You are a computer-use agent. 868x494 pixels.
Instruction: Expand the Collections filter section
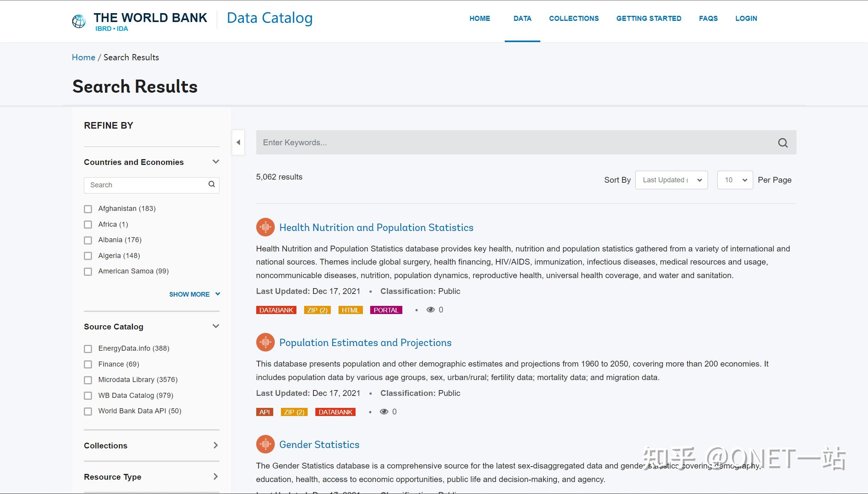[x=216, y=445]
